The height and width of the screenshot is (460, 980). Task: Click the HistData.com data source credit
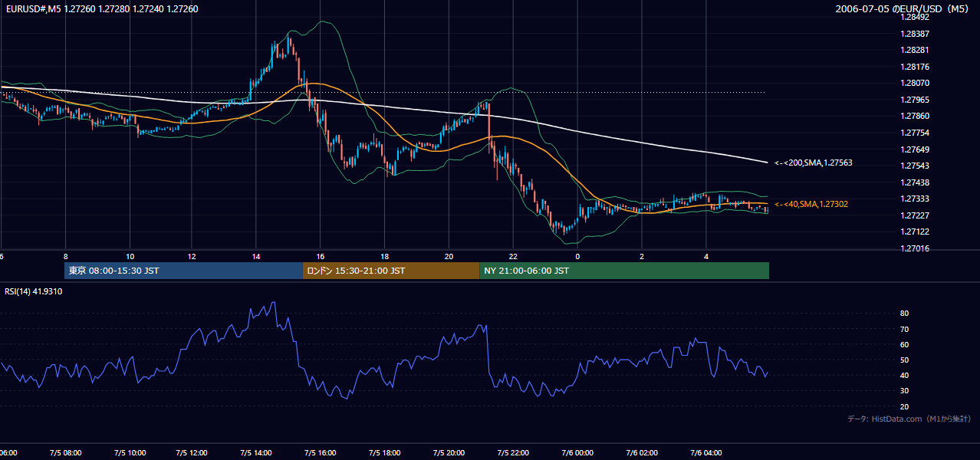909,419
